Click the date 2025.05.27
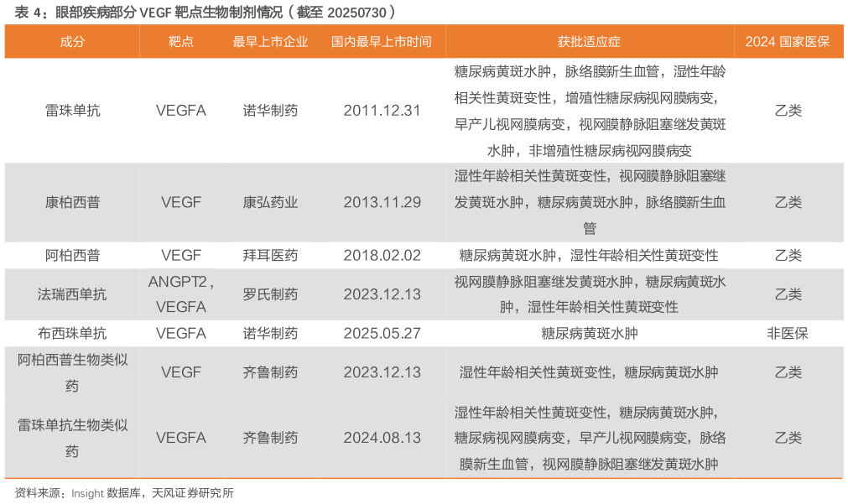Image resolution: width=848 pixels, height=504 pixels. point(382,333)
